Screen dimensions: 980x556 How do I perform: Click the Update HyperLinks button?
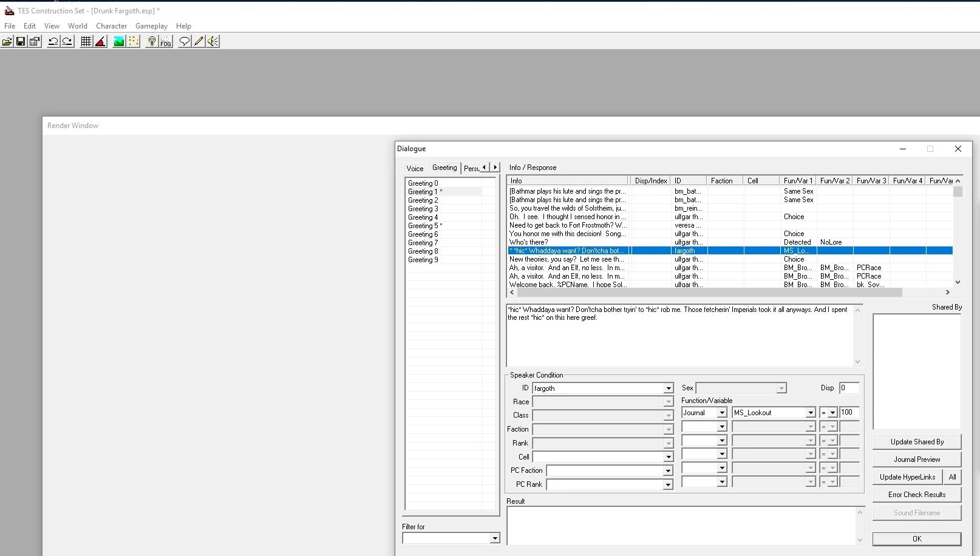[907, 477]
